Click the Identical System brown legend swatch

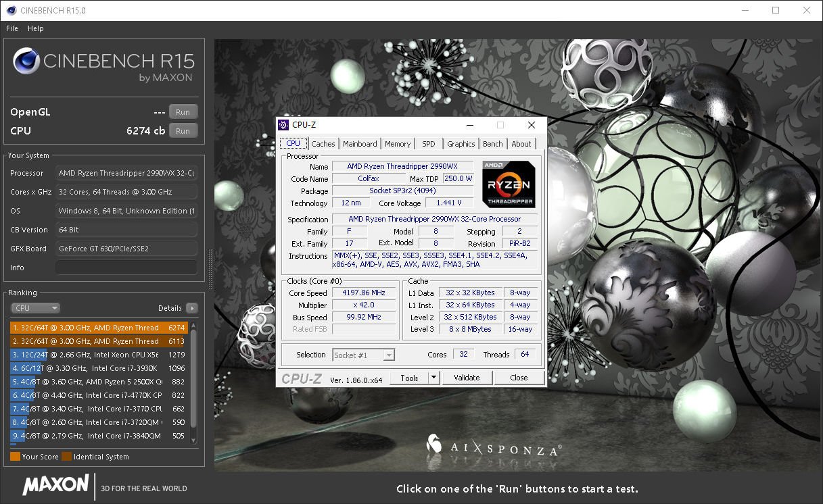pyautogui.click(x=66, y=457)
